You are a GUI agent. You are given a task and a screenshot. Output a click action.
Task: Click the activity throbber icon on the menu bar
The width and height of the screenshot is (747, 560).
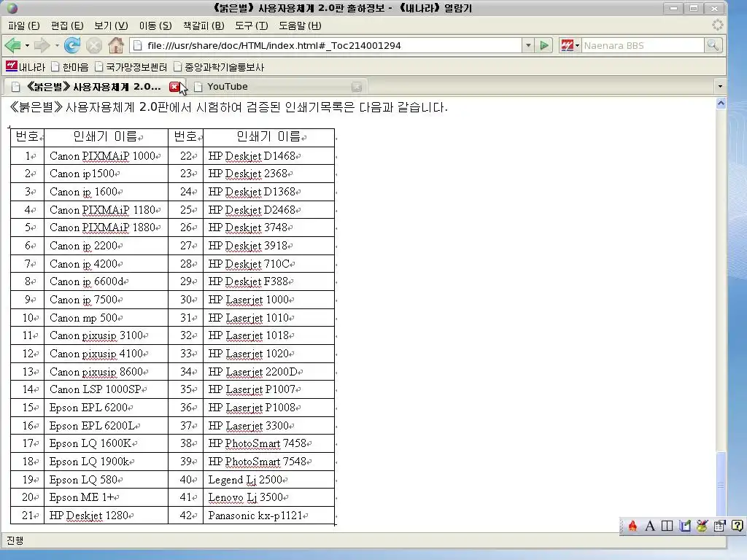point(718,26)
